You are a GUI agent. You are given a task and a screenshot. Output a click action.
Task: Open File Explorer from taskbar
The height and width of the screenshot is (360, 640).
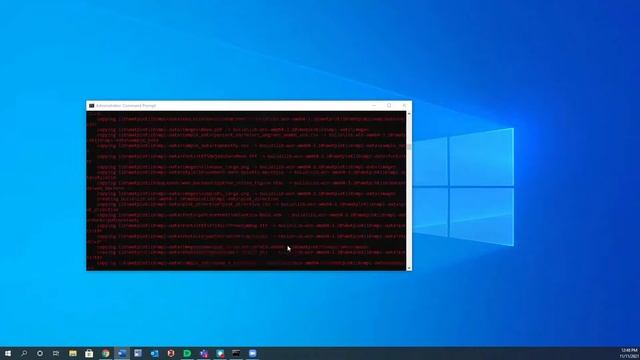(73, 353)
